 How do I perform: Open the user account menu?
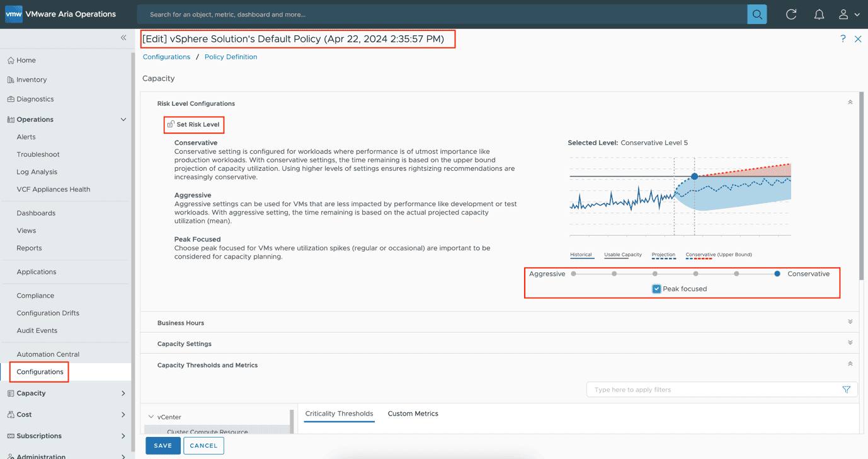point(848,15)
